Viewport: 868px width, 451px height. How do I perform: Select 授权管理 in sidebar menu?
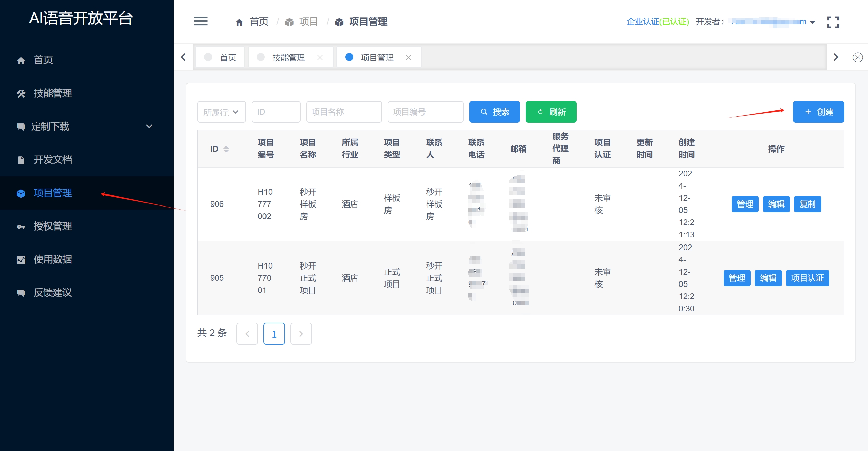click(53, 226)
